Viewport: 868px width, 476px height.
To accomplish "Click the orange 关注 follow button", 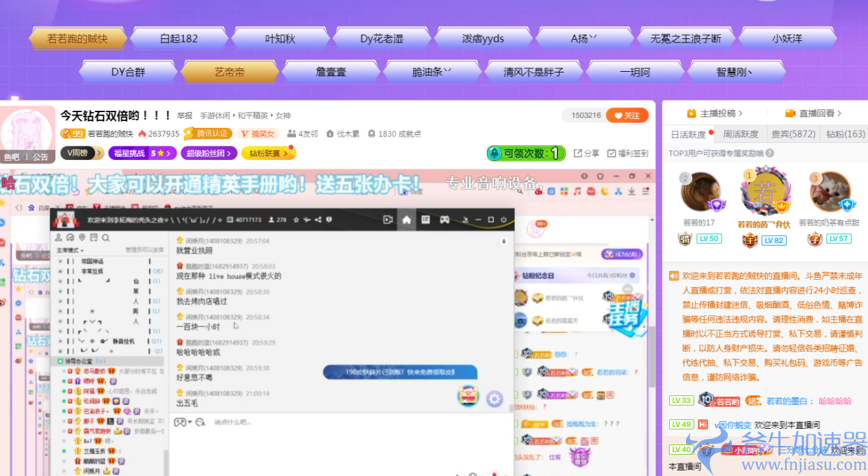I will [627, 116].
